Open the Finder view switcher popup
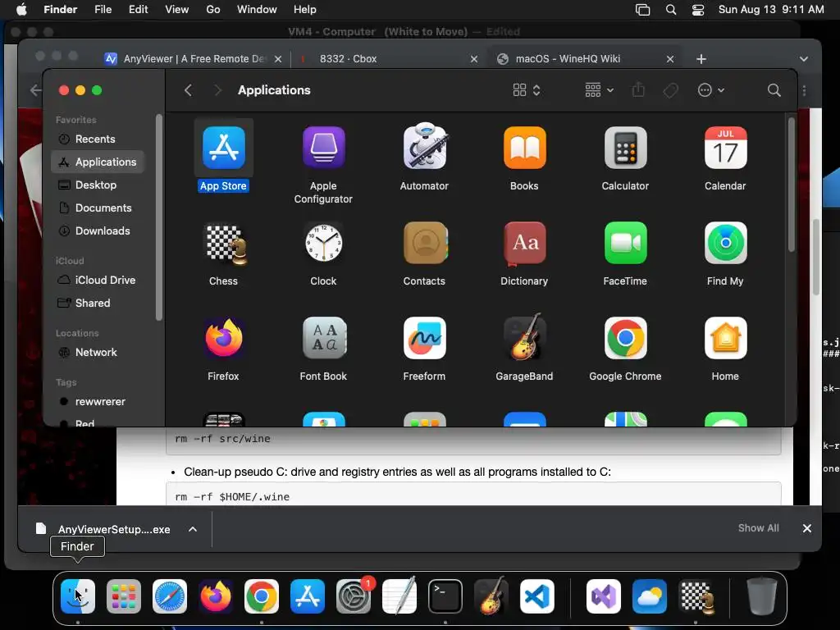 click(527, 90)
